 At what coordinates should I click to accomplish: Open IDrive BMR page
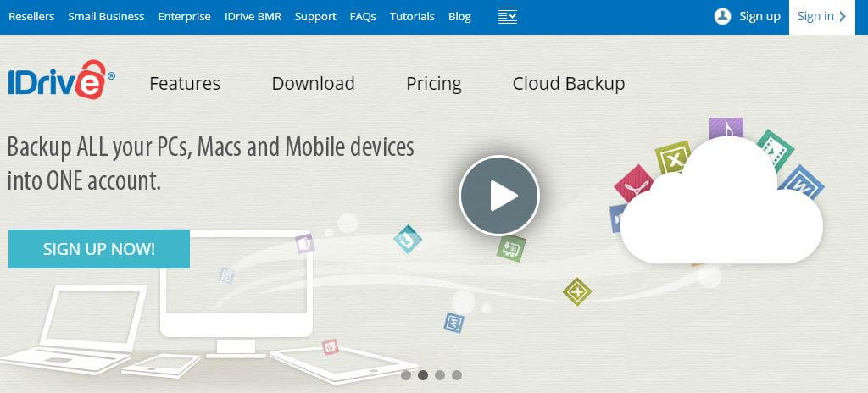click(253, 17)
